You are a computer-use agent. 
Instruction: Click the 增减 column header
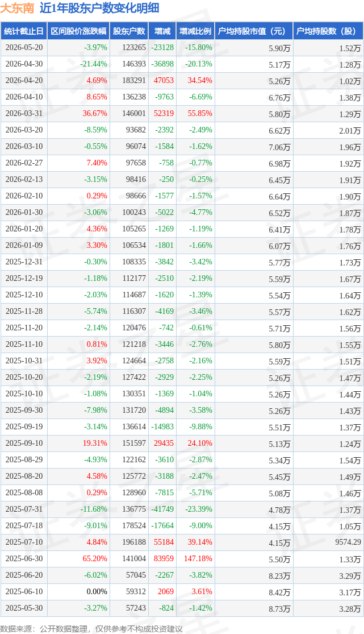pos(162,31)
